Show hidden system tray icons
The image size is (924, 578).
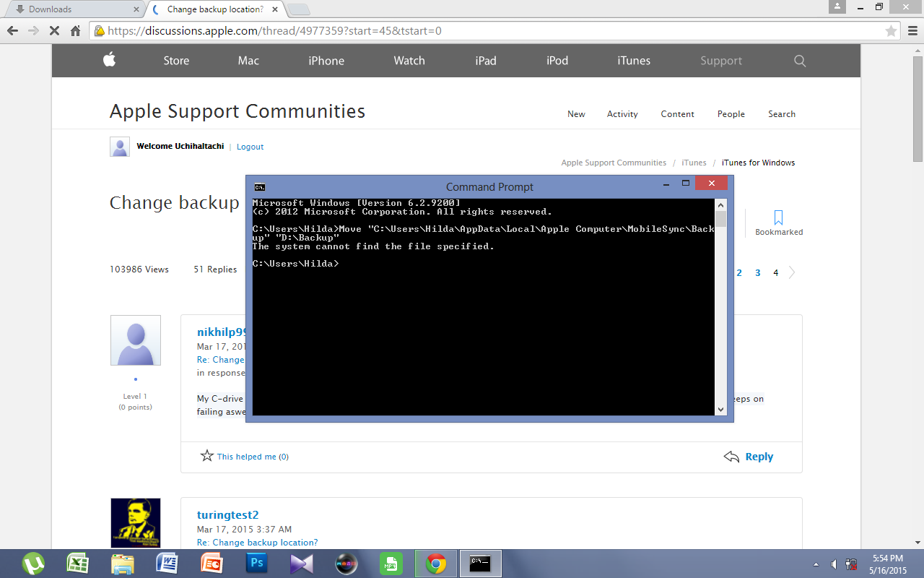coord(816,564)
